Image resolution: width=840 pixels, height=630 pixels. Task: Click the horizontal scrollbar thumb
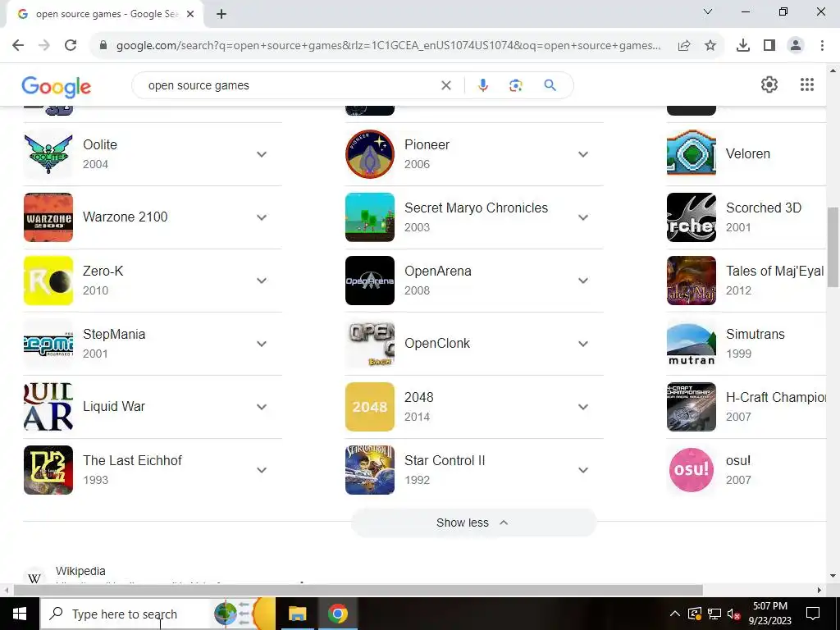[x=358, y=590]
